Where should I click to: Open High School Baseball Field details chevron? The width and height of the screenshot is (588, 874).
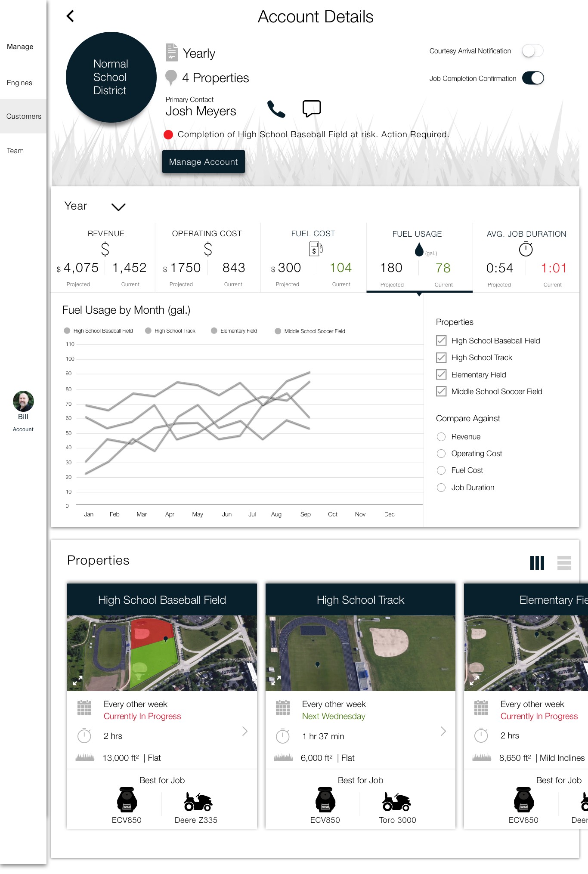(245, 731)
